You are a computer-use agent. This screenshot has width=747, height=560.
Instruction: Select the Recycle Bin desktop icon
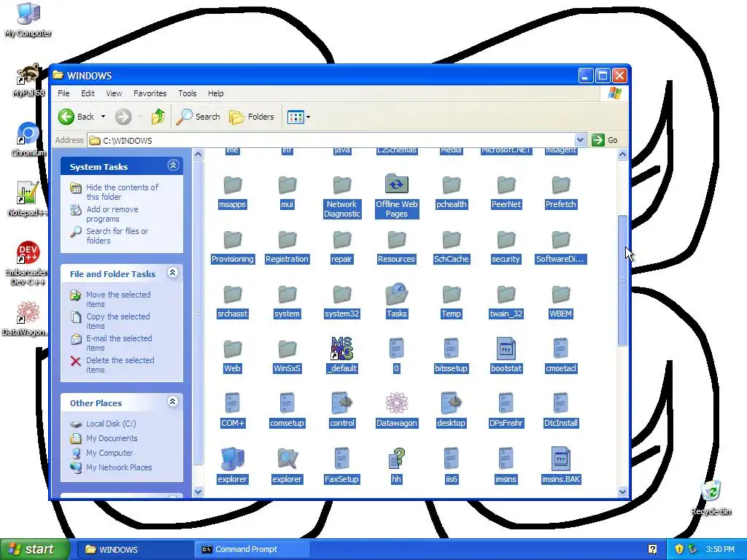[711, 497]
